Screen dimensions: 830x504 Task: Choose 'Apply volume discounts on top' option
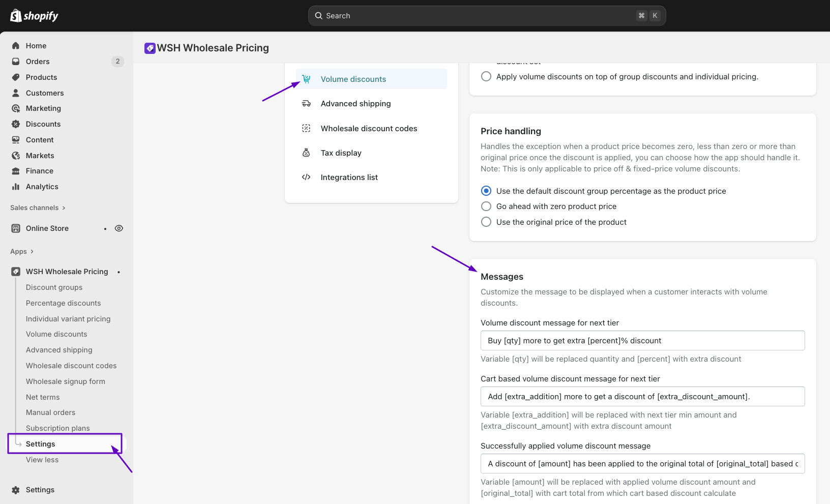[486, 77]
